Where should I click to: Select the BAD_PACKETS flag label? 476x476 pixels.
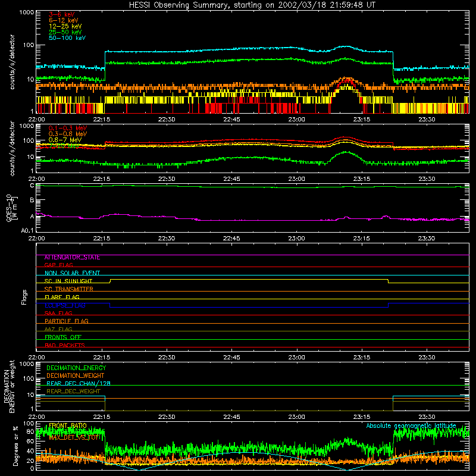65,345
